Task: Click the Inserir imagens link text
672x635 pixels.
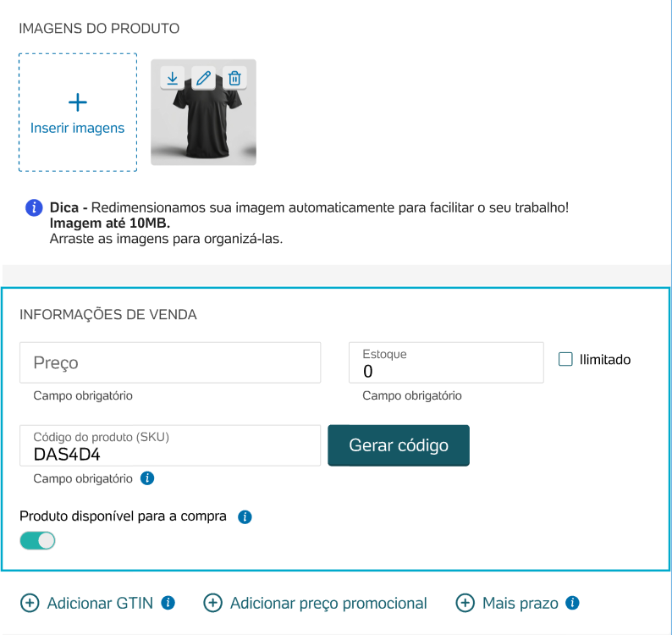Action: pyautogui.click(x=78, y=128)
